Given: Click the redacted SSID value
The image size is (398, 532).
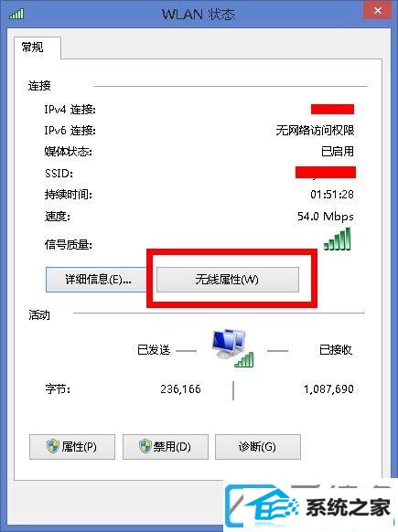Looking at the screenshot, I should click(326, 173).
